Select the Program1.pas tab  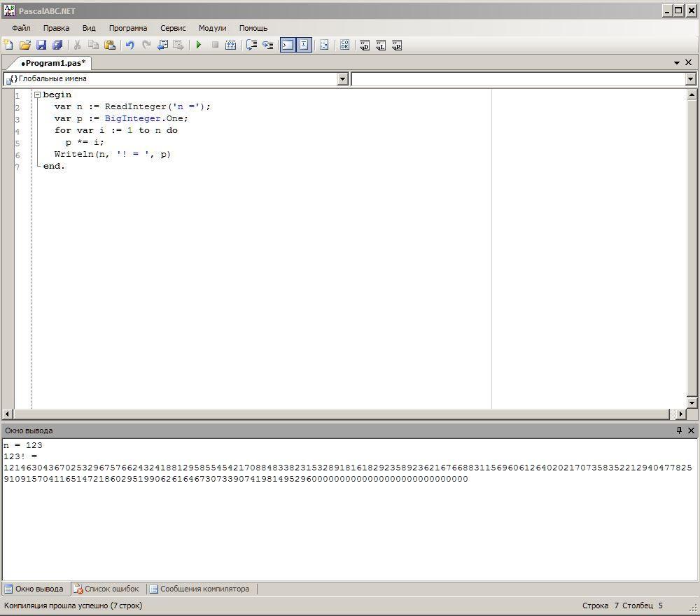[x=52, y=63]
